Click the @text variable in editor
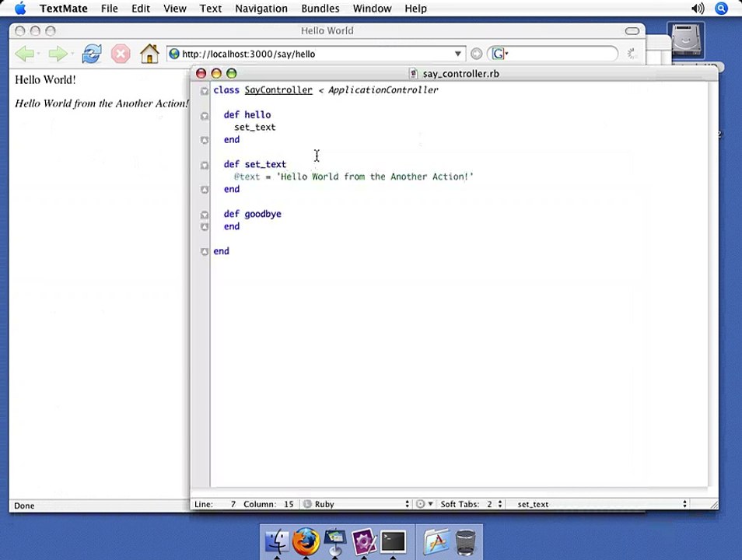The image size is (742, 560). tap(247, 177)
